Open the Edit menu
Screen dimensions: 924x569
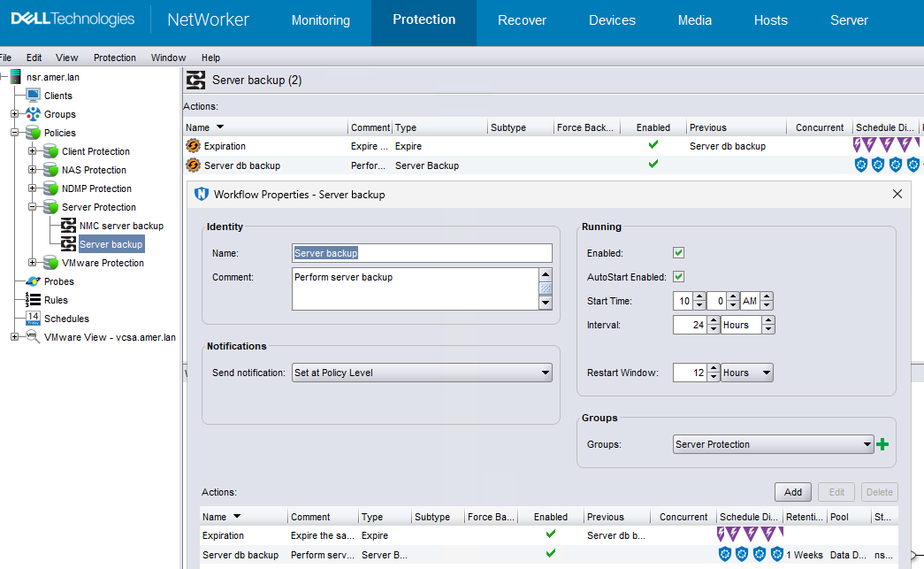coord(34,58)
